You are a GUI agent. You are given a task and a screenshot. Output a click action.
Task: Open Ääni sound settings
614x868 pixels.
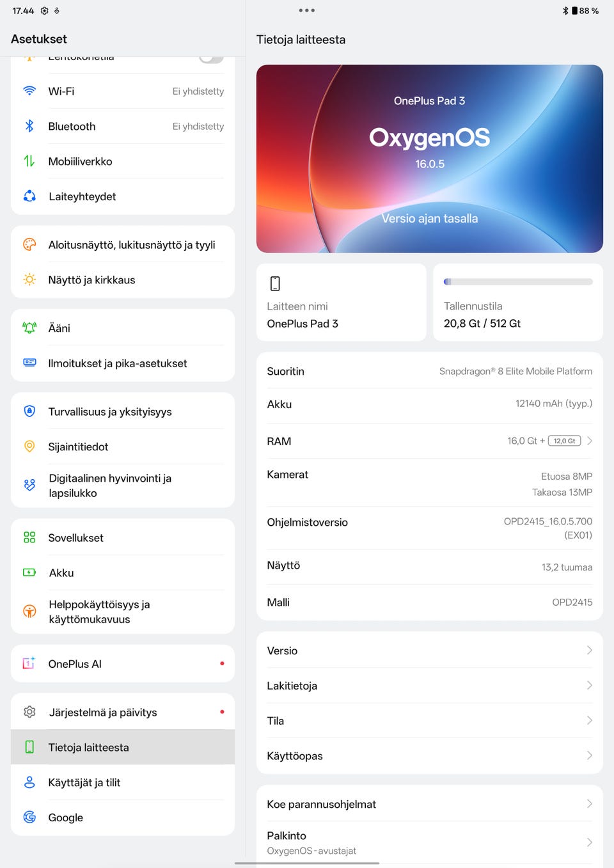(123, 327)
